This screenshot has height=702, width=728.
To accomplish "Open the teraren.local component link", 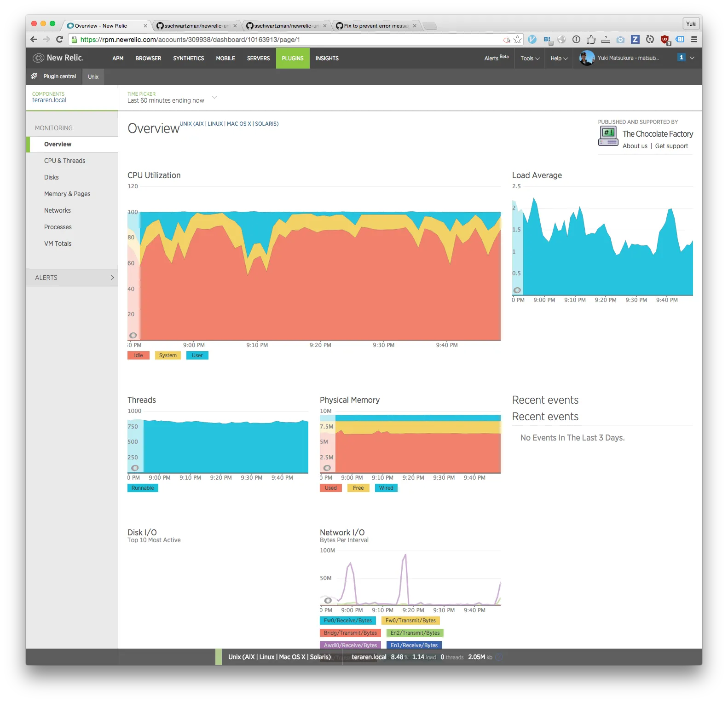I will click(x=49, y=100).
